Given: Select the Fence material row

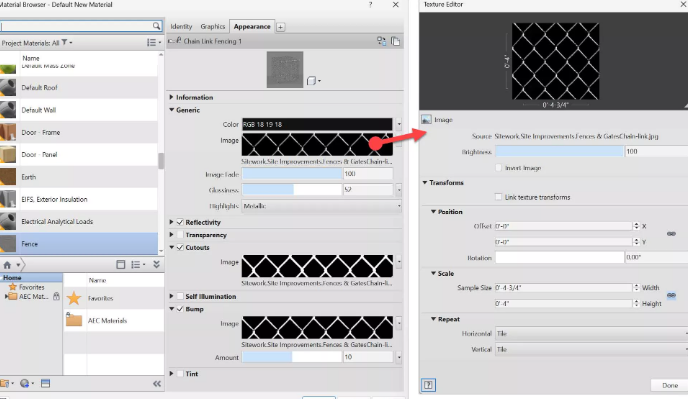Looking at the screenshot, I should coord(79,244).
